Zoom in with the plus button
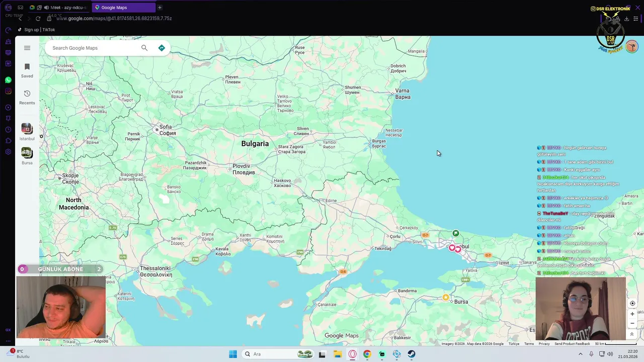The width and height of the screenshot is (644, 362). pyautogui.click(x=632, y=314)
